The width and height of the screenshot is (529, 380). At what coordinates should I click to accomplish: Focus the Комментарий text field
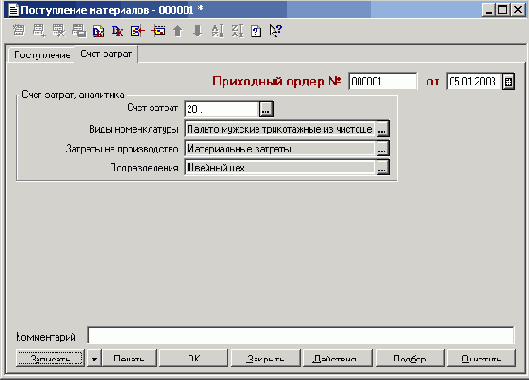[301, 335]
